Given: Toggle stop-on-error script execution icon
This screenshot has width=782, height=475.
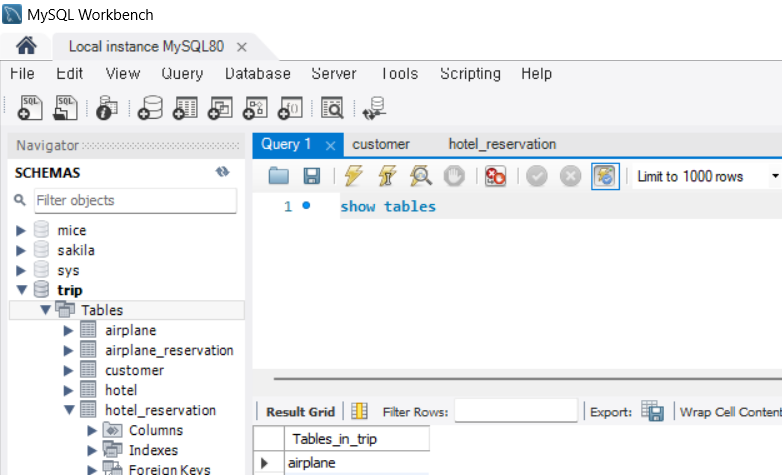Looking at the screenshot, I should pyautogui.click(x=495, y=176).
